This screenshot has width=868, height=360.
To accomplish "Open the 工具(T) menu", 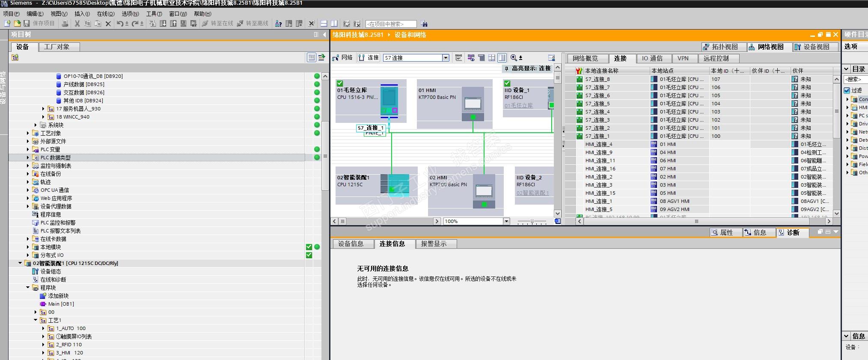I will point(154,14).
